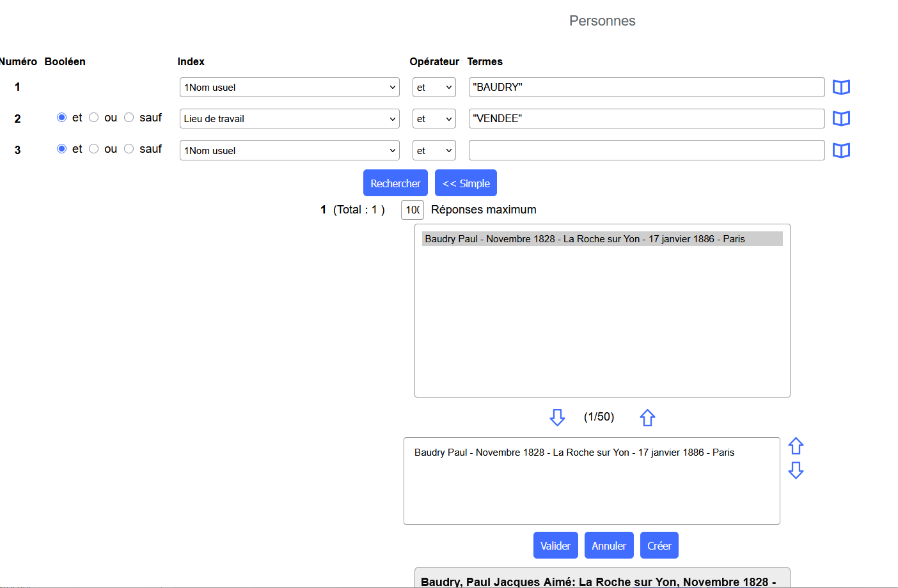Click down arrow left of (1/50) counter
The image size is (898, 588).
click(x=557, y=417)
